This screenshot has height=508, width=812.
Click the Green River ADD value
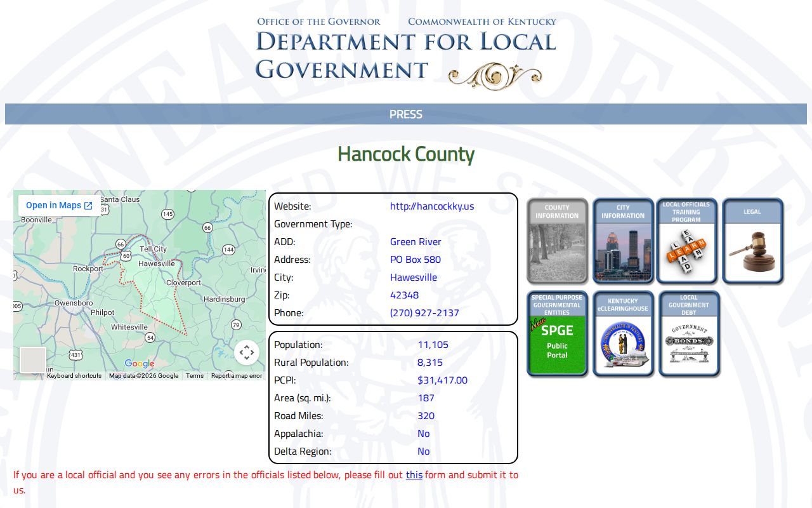click(x=416, y=242)
